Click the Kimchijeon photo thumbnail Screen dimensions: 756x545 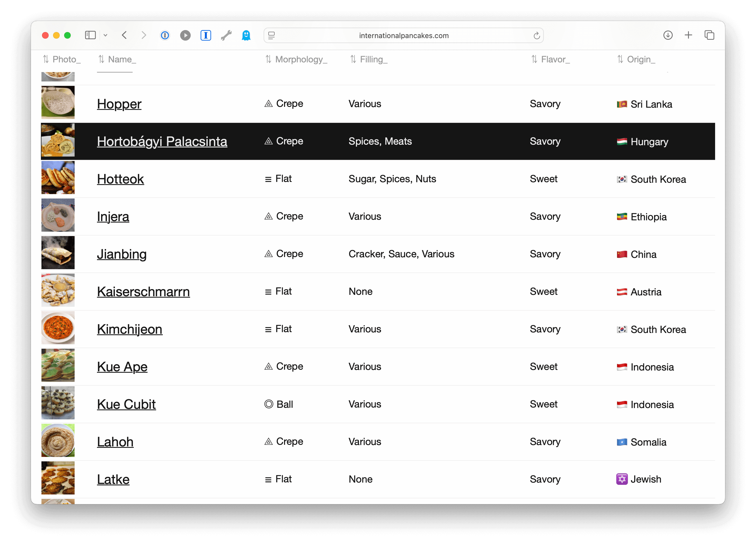click(x=58, y=328)
